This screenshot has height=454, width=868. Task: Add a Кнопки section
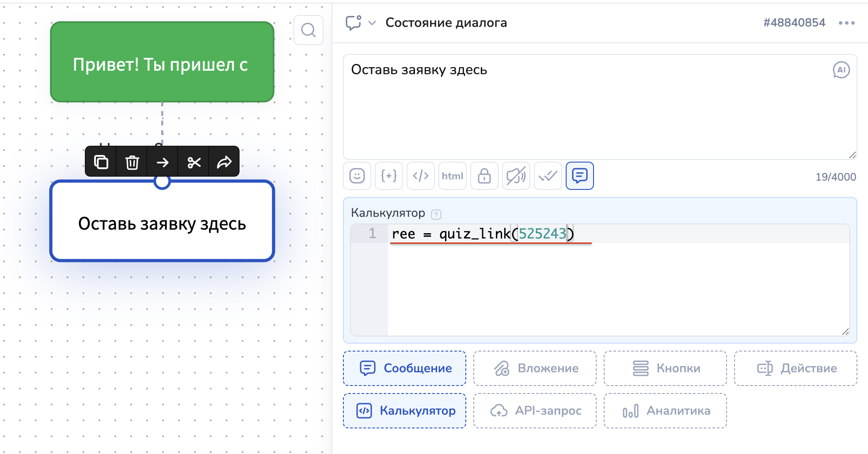[665, 368]
